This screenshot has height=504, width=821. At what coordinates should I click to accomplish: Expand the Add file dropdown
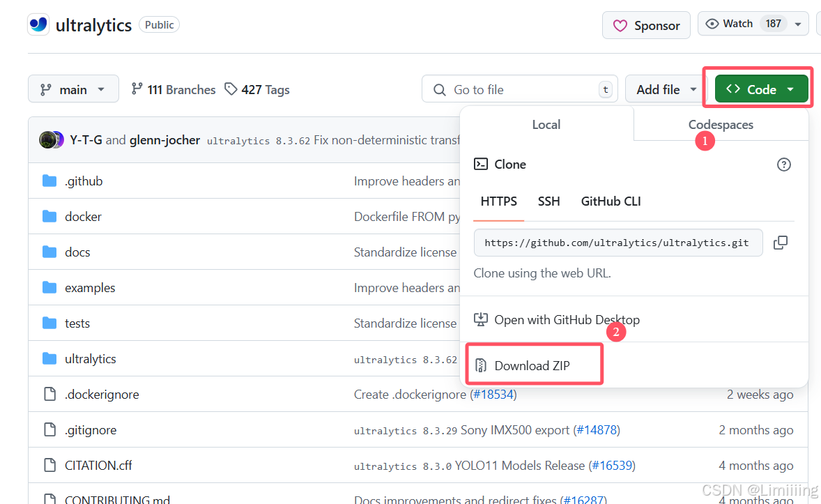pos(666,90)
